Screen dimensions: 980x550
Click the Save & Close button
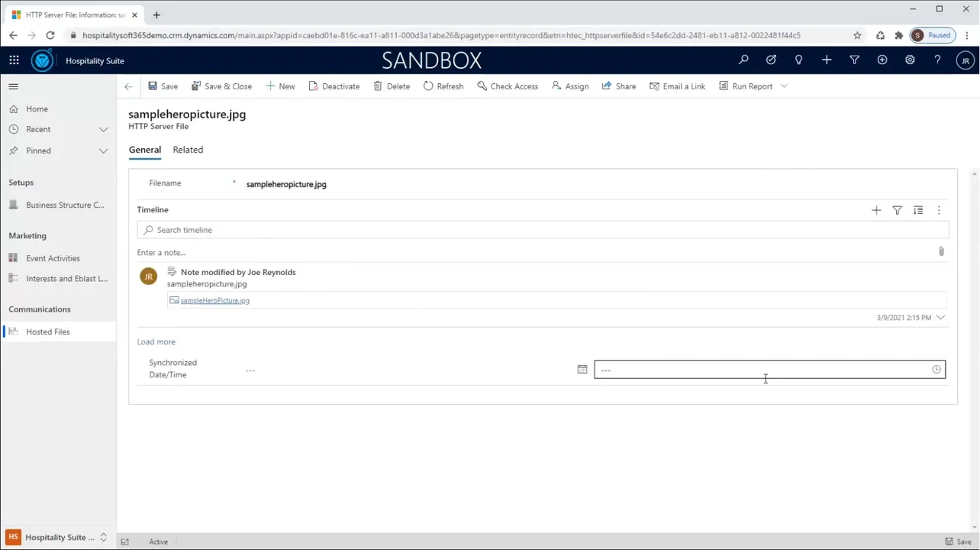point(222,86)
